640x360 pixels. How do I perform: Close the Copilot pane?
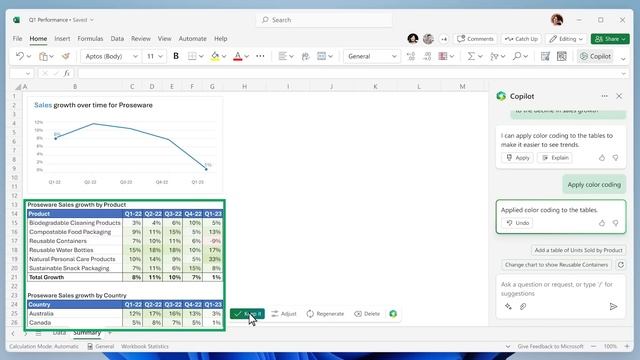click(x=619, y=96)
